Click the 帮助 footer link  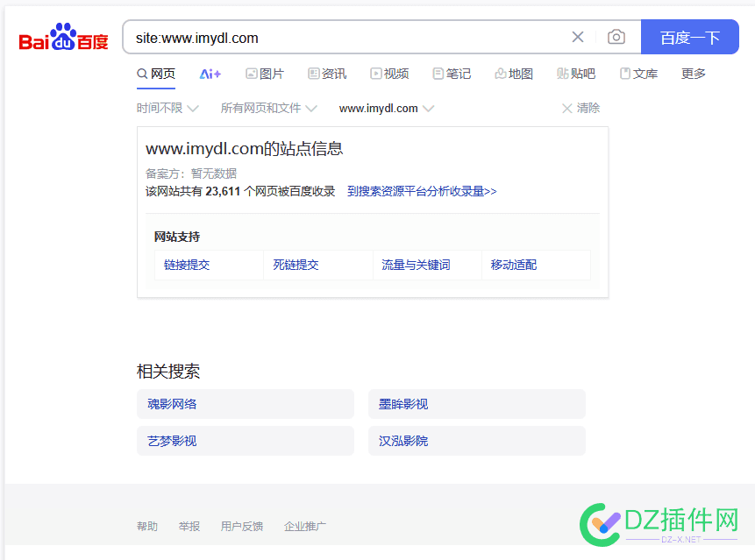coord(146,527)
